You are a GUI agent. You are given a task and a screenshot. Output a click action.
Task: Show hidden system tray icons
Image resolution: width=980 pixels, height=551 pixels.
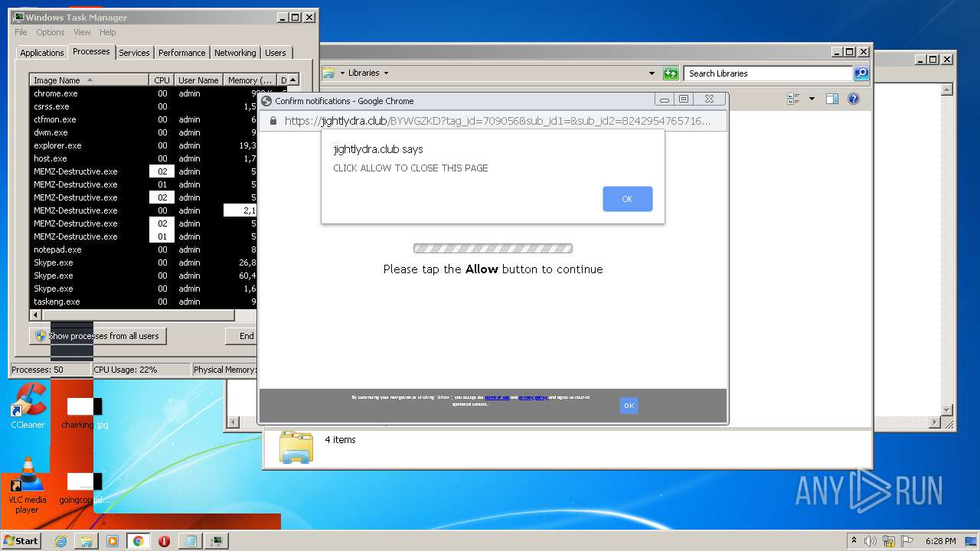854,540
